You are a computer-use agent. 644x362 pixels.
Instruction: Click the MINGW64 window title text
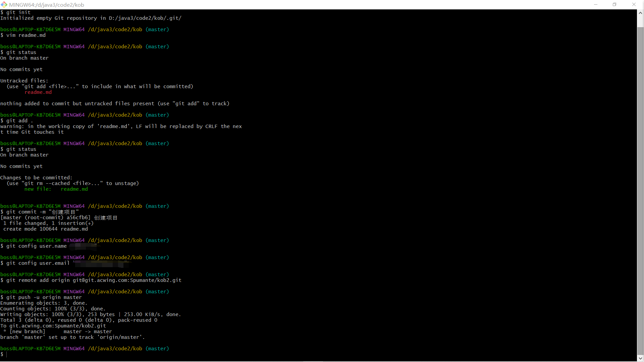pos(47,5)
